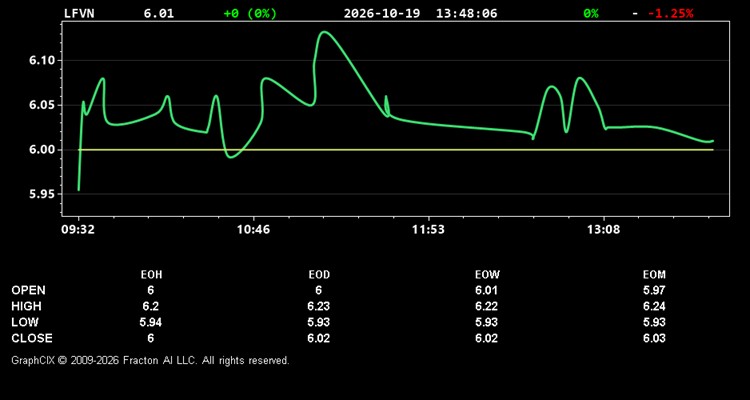
Task: Click the EOD HIGH value 6.23
Action: pyautogui.click(x=319, y=306)
